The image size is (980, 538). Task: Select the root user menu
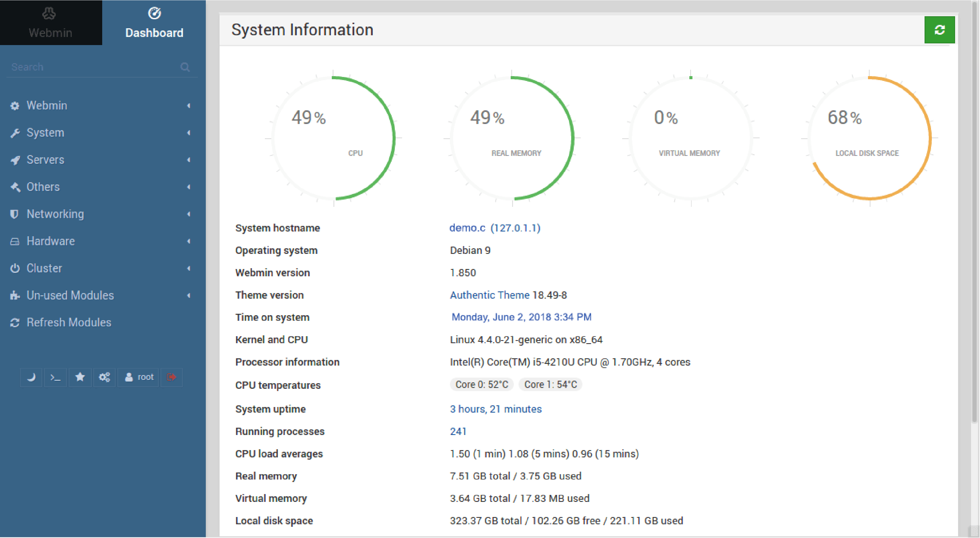pos(139,377)
